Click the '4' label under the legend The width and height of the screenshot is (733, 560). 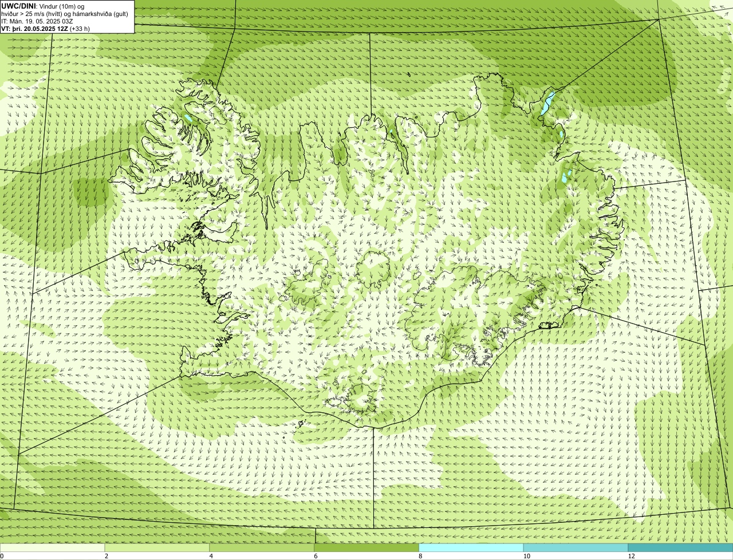(211, 556)
